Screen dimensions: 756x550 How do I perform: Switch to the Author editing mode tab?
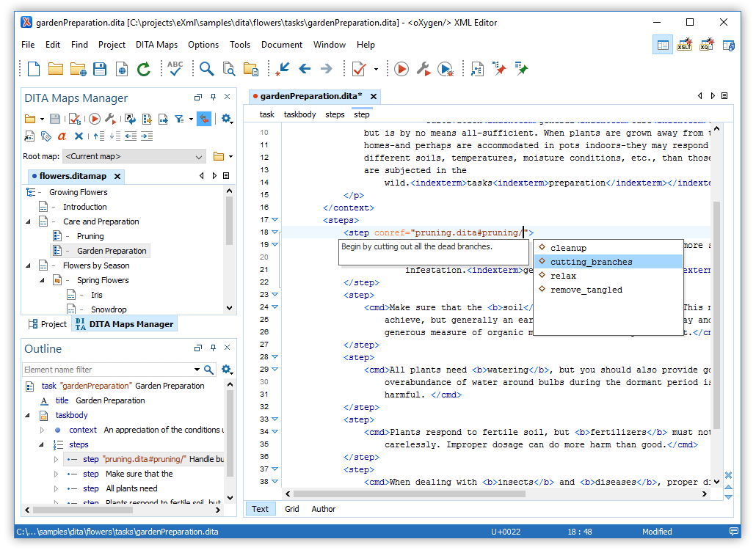coord(323,509)
